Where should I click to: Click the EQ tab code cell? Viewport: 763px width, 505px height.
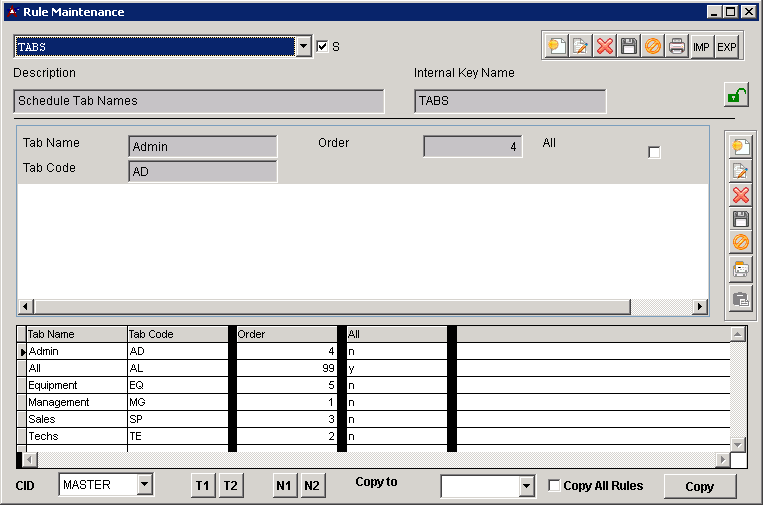[x=178, y=385]
